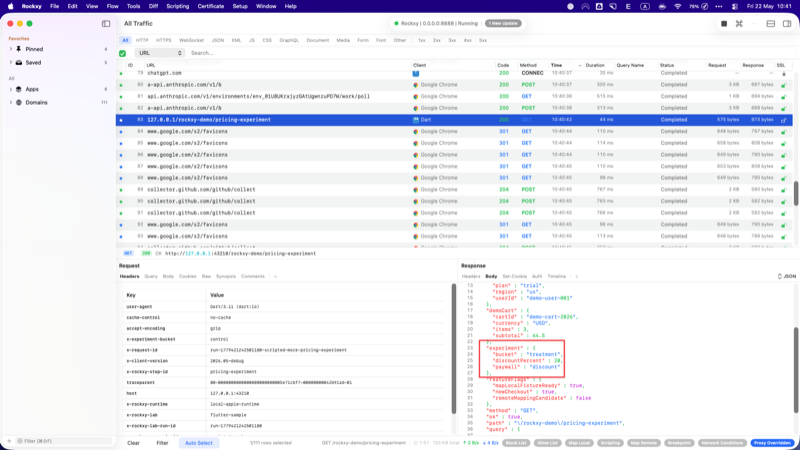Click the Chrome icon on row 80
Screen dimensions: 800x450
pyautogui.click(x=416, y=85)
